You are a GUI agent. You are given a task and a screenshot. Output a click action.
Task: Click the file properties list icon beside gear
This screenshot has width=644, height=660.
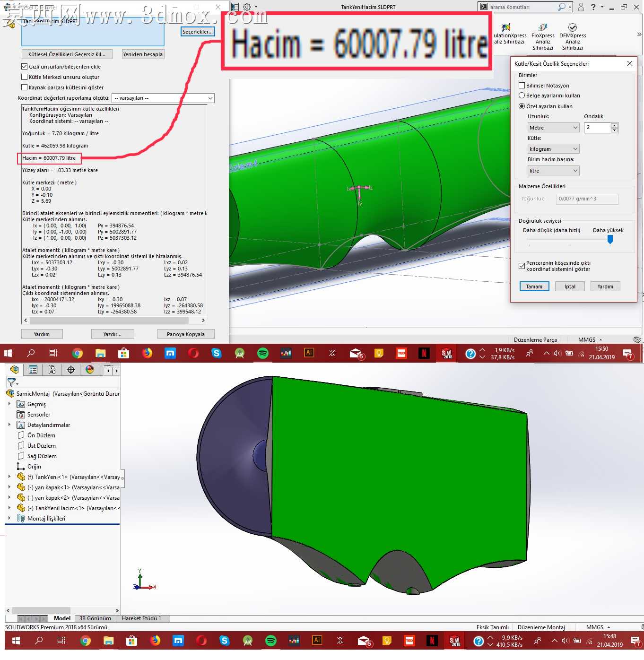coord(235,7)
